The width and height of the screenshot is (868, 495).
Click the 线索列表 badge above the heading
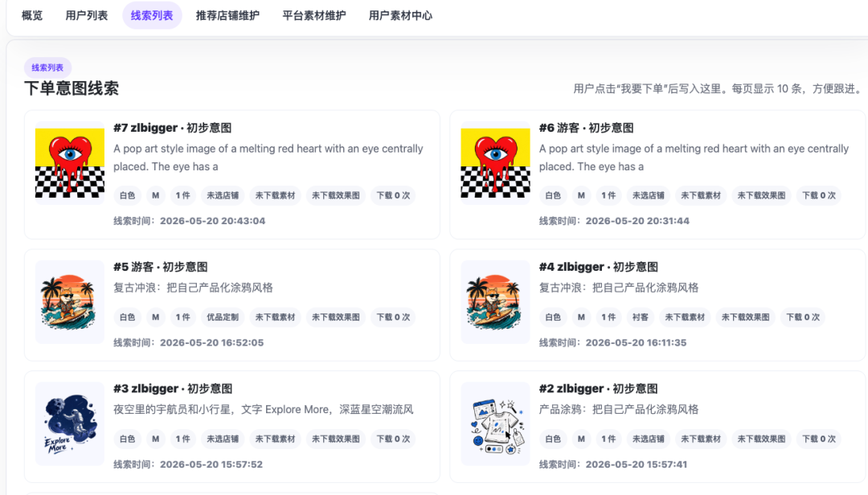(47, 67)
